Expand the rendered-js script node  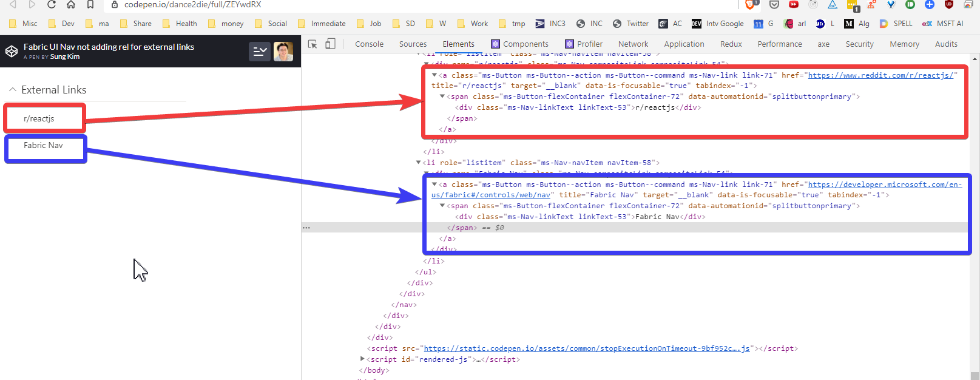[362, 359]
